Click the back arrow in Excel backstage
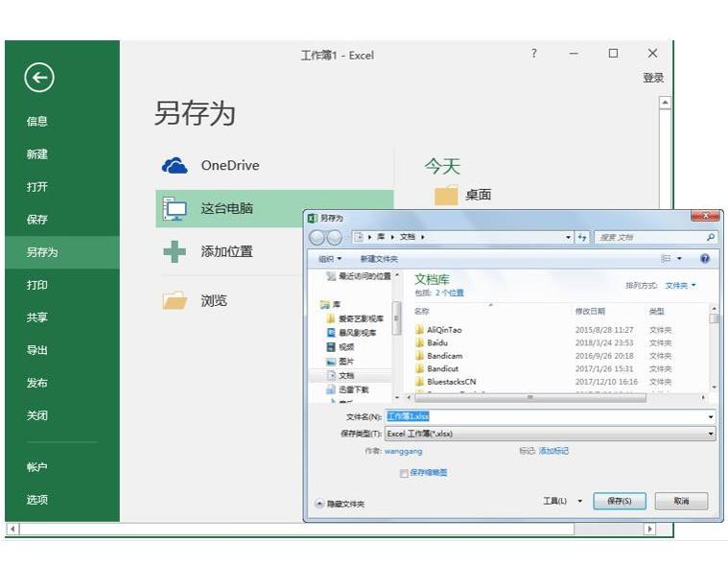Viewport: 728px width, 588px height. point(39,78)
